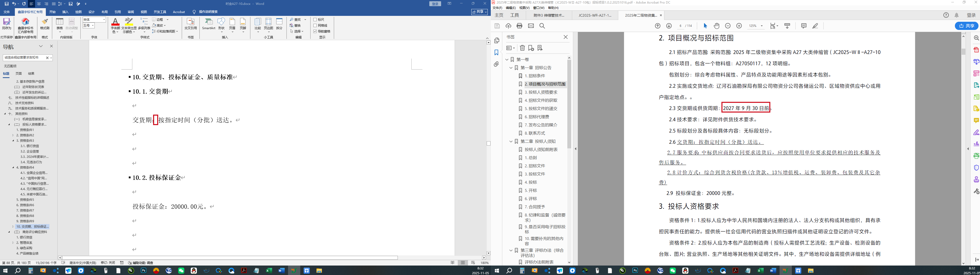This screenshot has height=275, width=980.
Task: Zoom out the PDF with minus icon
Action: pos(728,26)
